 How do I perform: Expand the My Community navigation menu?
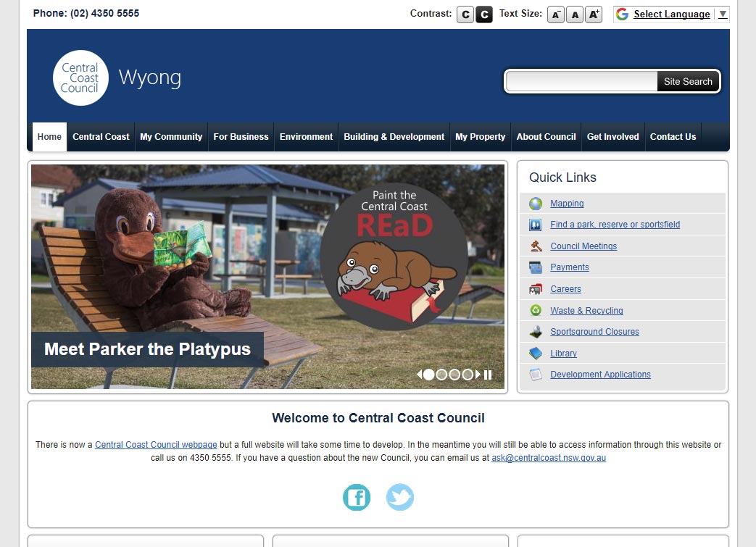click(170, 137)
